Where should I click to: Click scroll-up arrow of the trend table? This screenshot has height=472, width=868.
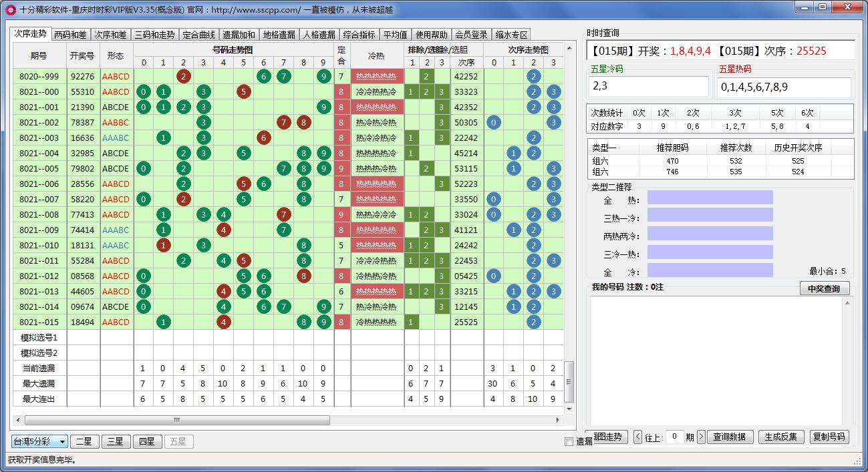pos(569,49)
